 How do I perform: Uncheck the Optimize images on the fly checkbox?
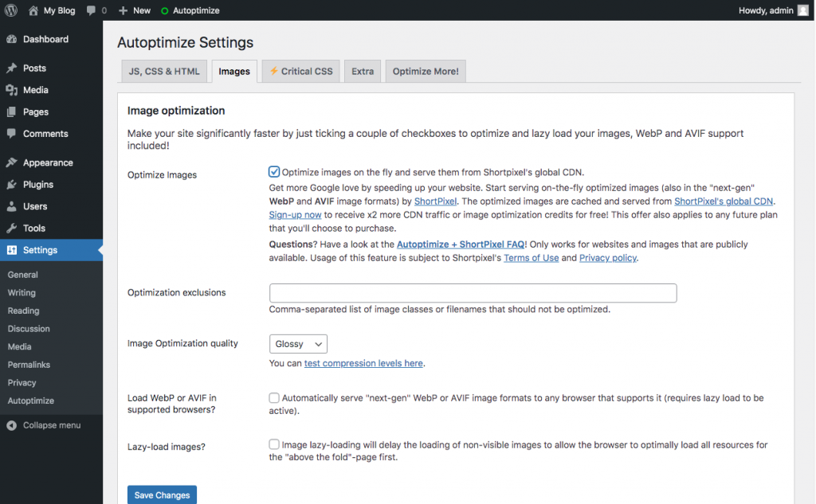(274, 172)
